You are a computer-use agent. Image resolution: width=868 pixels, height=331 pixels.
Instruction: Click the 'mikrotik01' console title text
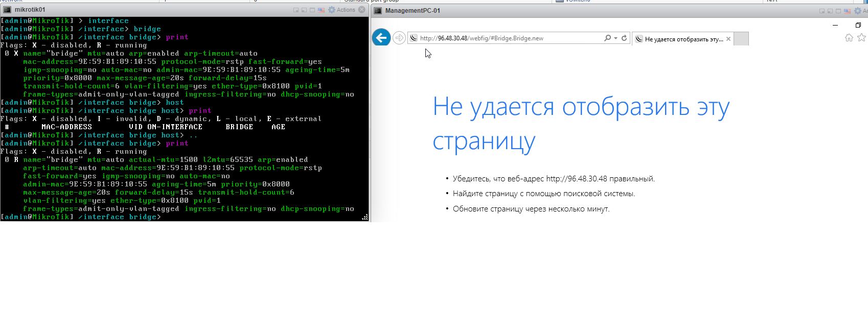click(30, 10)
